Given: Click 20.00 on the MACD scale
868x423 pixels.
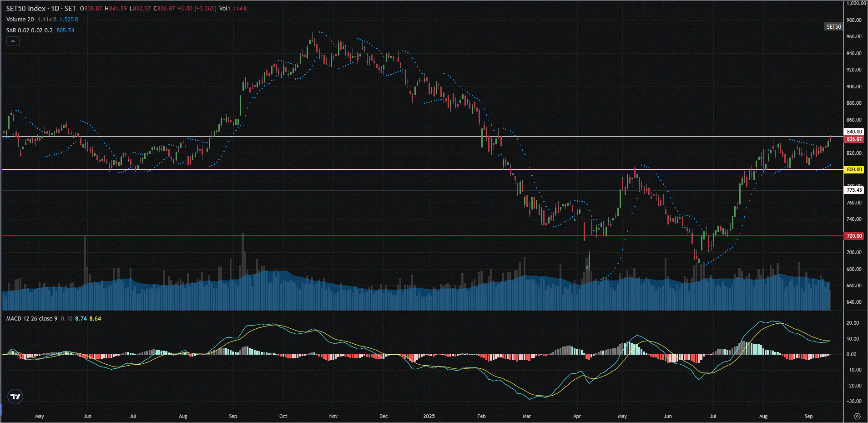Looking at the screenshot, I should tap(853, 323).
